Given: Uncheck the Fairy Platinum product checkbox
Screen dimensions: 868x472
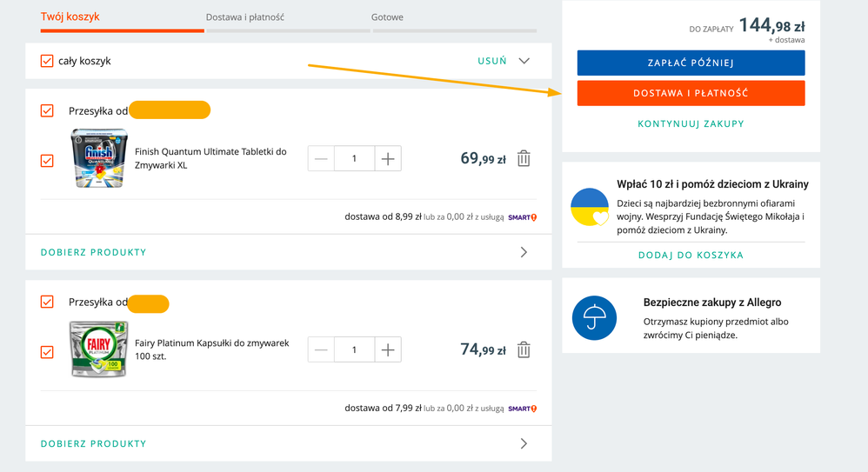Looking at the screenshot, I should [x=47, y=352].
